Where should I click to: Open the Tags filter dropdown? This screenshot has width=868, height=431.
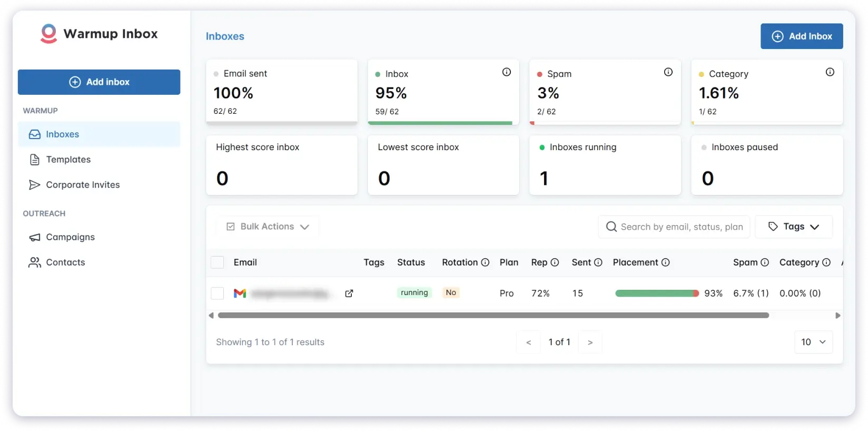(x=793, y=227)
